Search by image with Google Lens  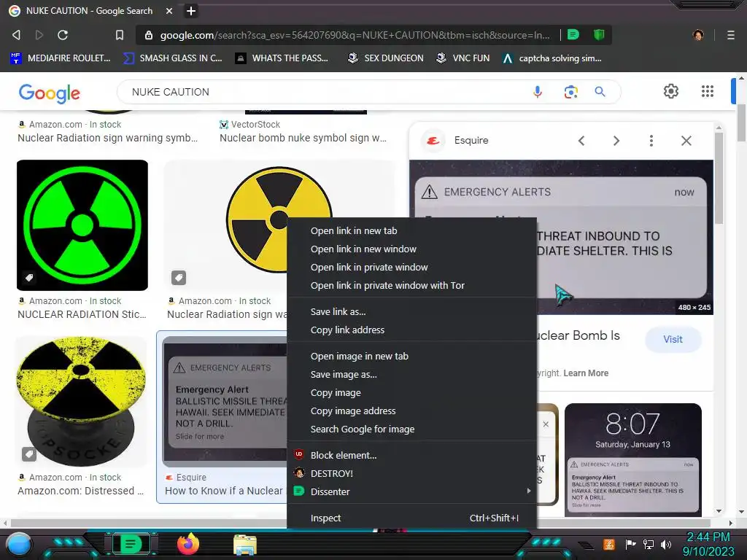click(570, 91)
